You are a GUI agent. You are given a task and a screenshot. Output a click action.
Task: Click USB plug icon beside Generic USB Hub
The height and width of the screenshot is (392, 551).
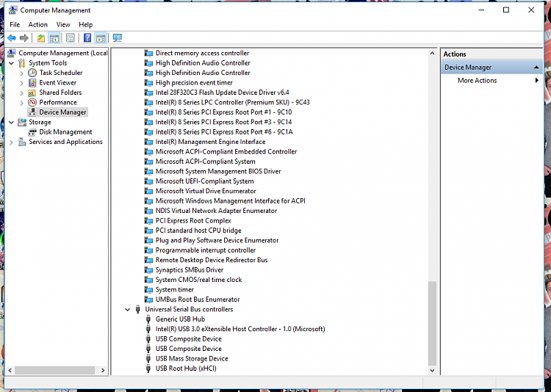tap(148, 319)
